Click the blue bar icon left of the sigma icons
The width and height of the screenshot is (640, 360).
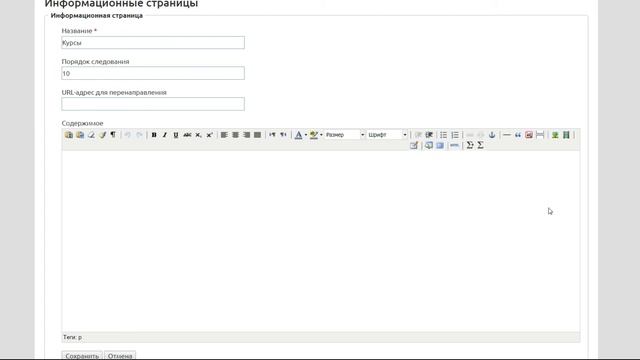454,145
